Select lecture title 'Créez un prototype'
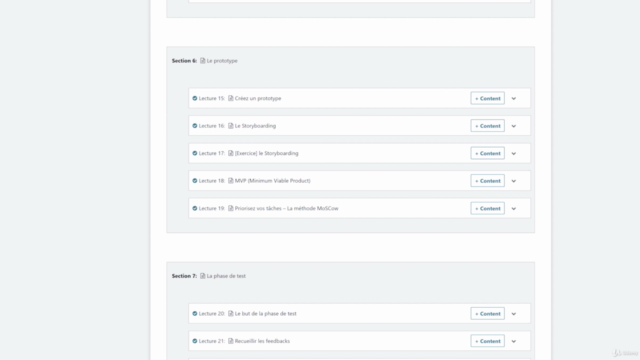Image resolution: width=640 pixels, height=360 pixels. click(258, 98)
